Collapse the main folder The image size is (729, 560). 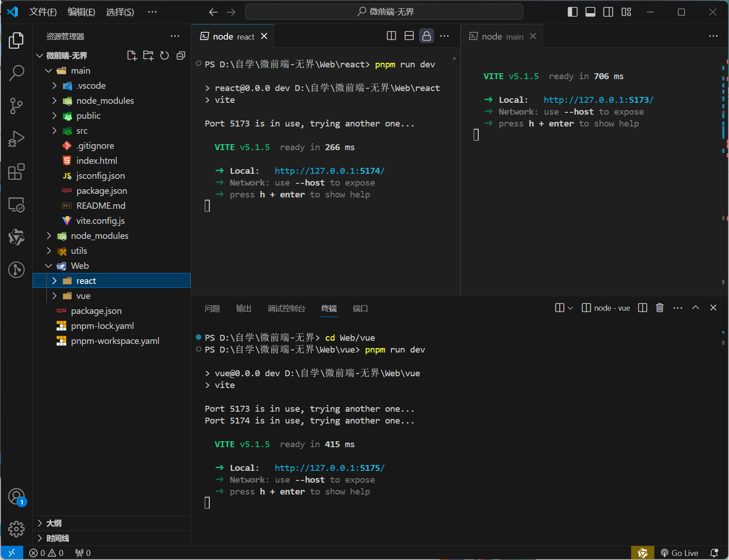[49, 71]
